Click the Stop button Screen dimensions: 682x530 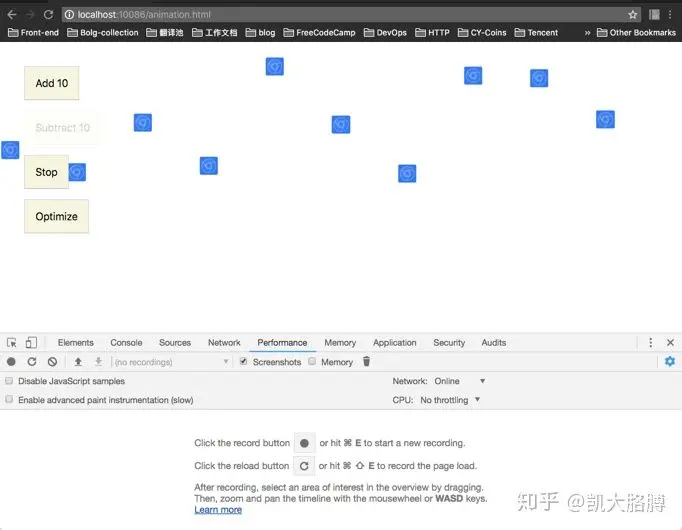click(x=46, y=172)
